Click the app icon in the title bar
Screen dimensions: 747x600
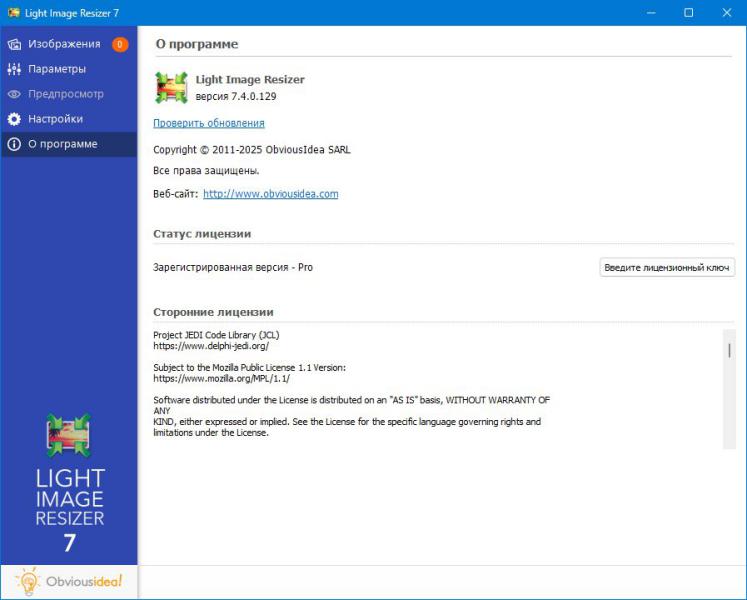(x=13, y=12)
